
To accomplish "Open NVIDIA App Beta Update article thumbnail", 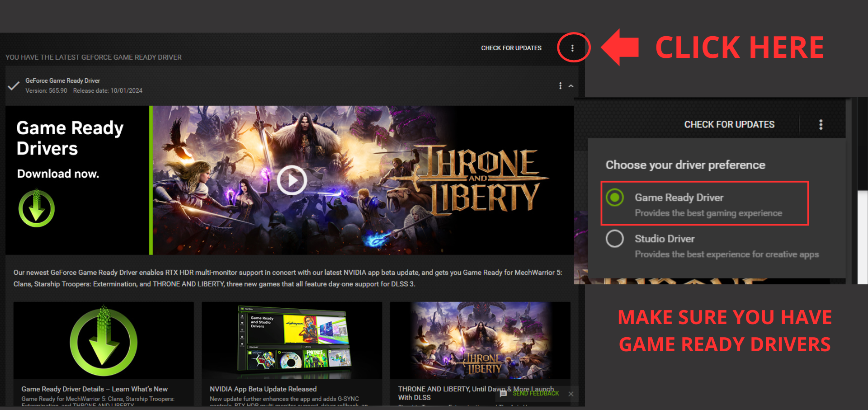I will (x=292, y=341).
